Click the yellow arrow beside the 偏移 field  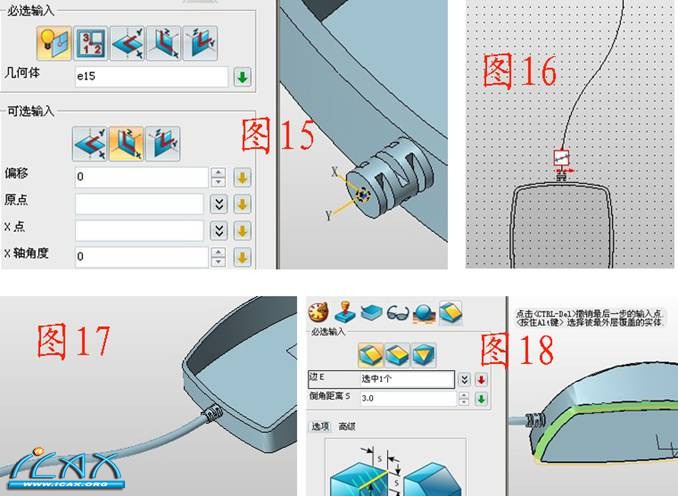(x=242, y=177)
